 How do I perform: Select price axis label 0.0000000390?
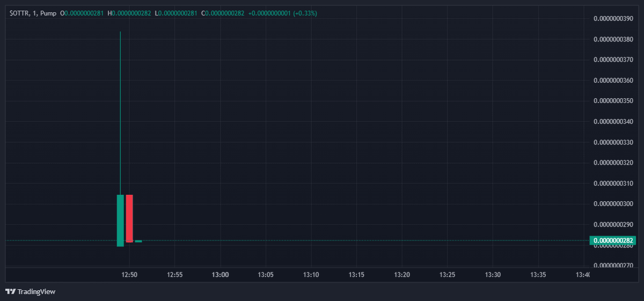(613, 19)
